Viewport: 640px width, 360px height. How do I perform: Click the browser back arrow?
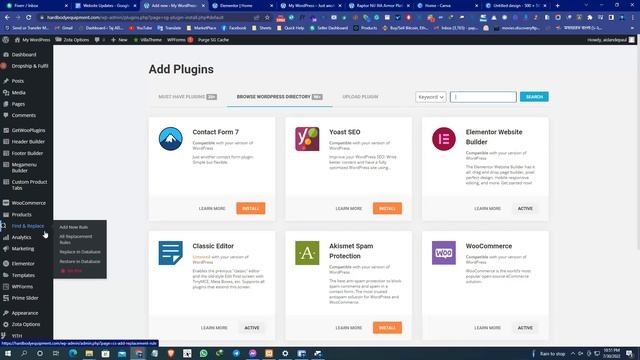(x=7, y=18)
